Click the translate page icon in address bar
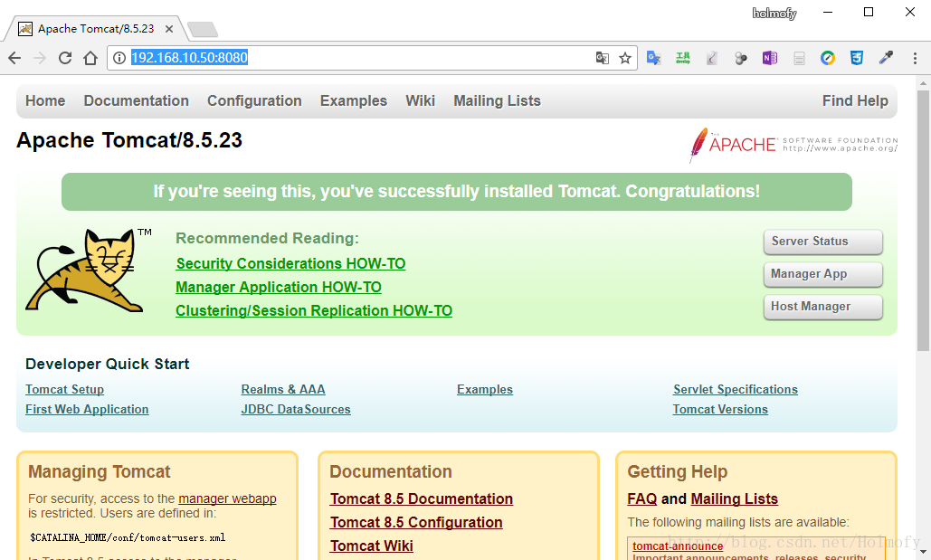 [x=602, y=58]
